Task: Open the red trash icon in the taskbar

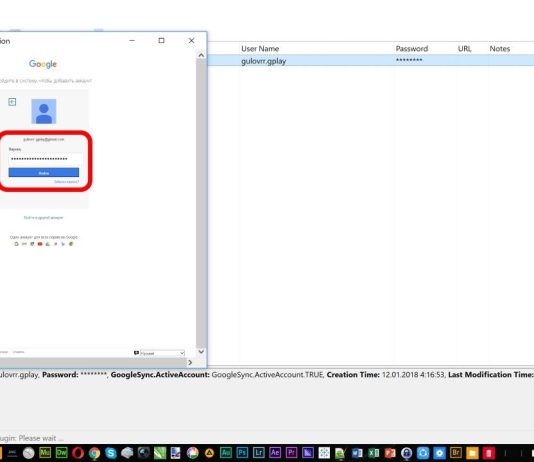Action: (488, 453)
